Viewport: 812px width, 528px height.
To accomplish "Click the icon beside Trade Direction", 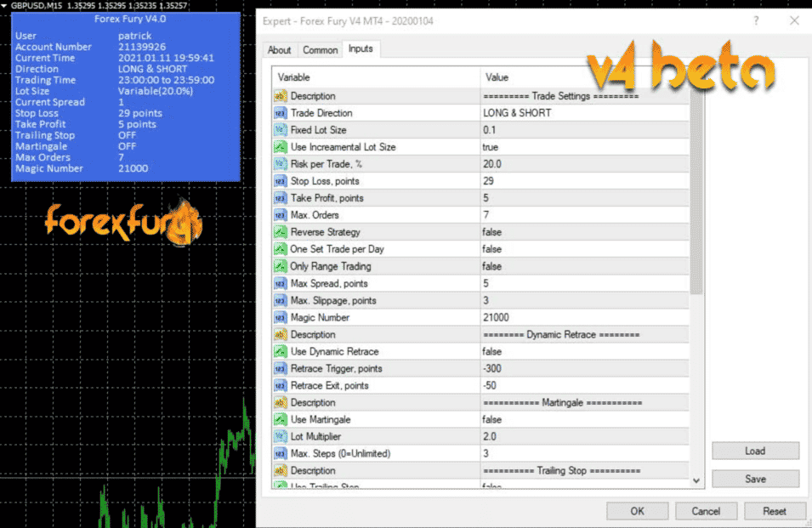I will pos(280,113).
